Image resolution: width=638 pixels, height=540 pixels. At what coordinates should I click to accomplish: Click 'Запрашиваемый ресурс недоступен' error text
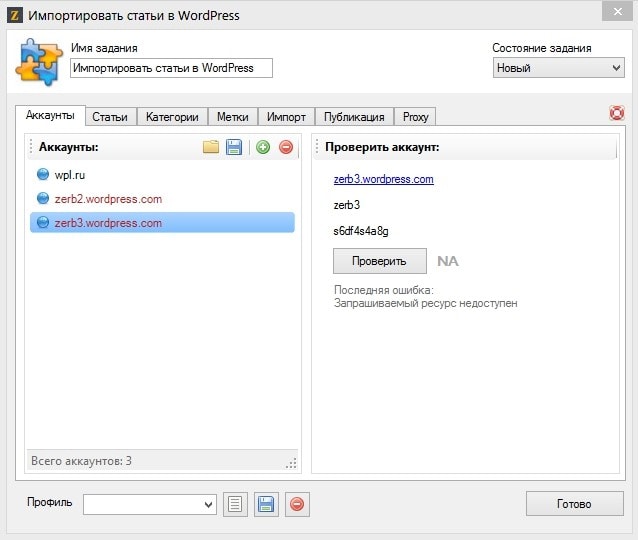[426, 303]
